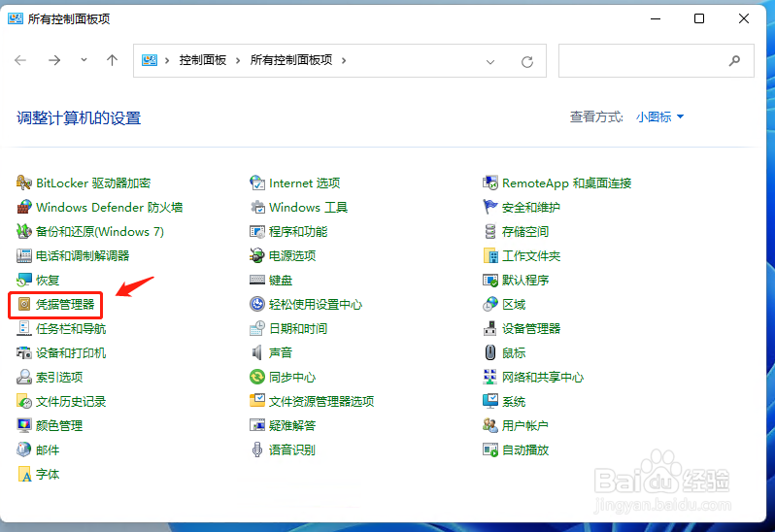Open 同步中心 icon
775x532 pixels.
(x=257, y=377)
